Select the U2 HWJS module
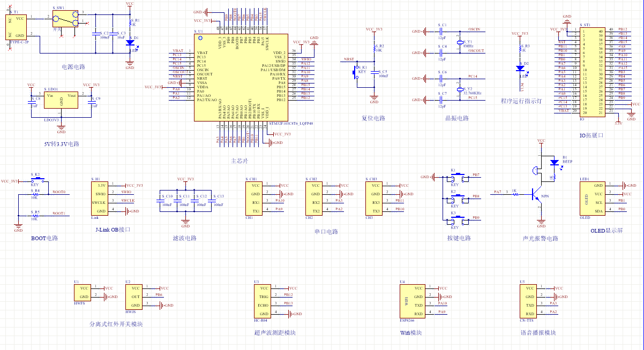This screenshot has height=350, width=644. coord(134,296)
